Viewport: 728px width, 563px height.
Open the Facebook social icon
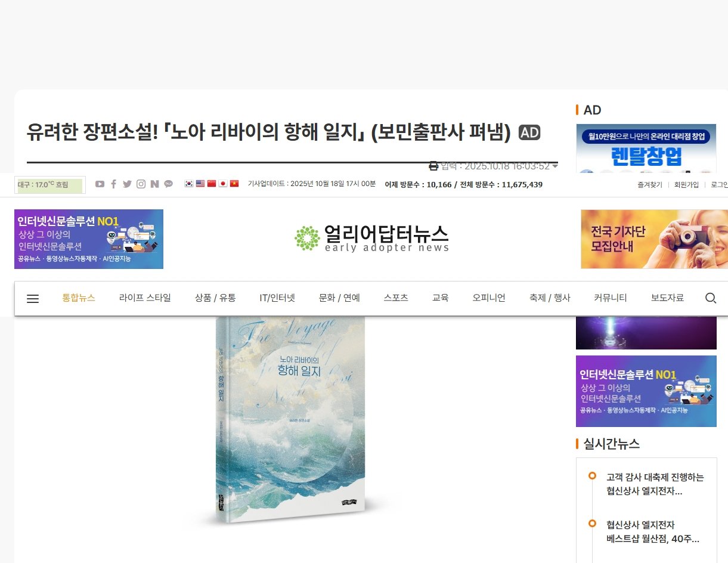113,184
